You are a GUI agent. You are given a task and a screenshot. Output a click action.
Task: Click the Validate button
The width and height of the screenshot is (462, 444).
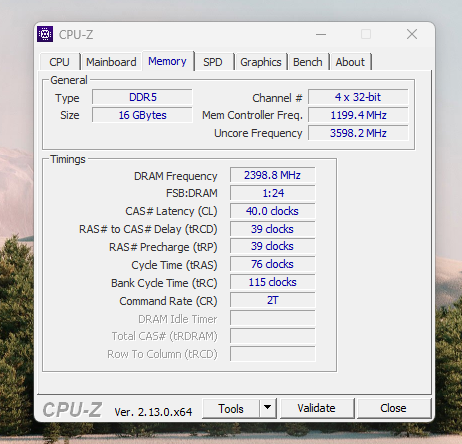[x=317, y=408]
